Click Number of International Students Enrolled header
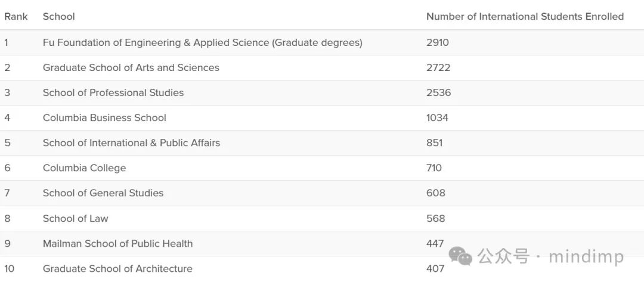Screen dimensions: 644x282 pos(525,17)
